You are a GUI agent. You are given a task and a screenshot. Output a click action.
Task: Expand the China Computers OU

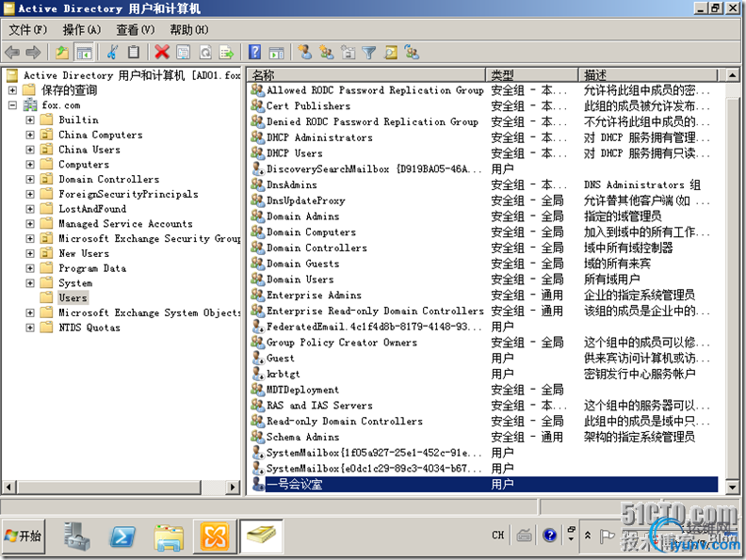tap(30, 135)
